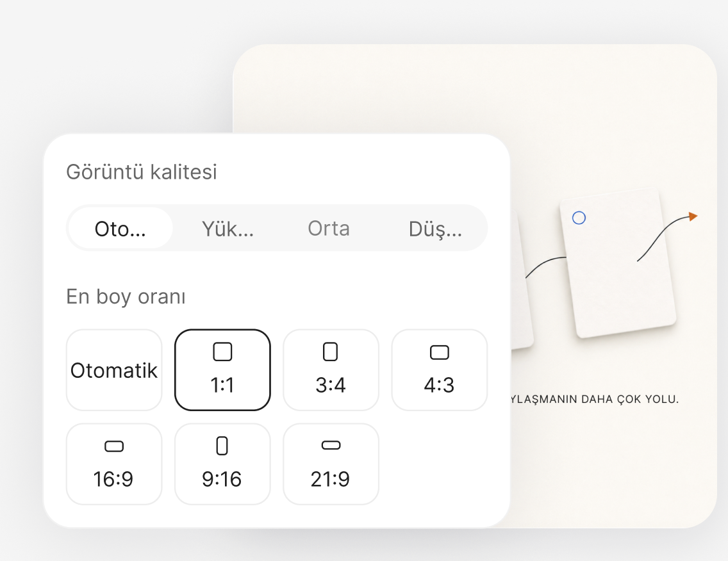Choose the 3:4 portrait ratio icon

coord(331,352)
